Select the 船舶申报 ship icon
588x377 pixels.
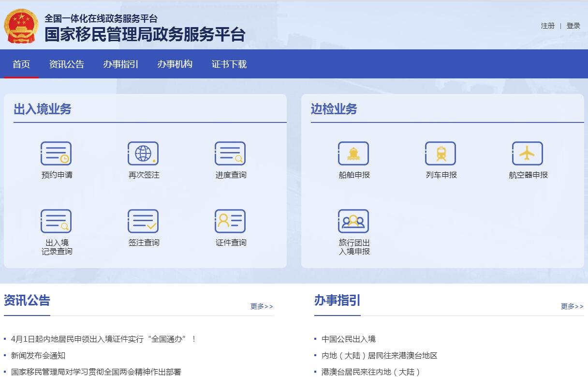click(353, 154)
